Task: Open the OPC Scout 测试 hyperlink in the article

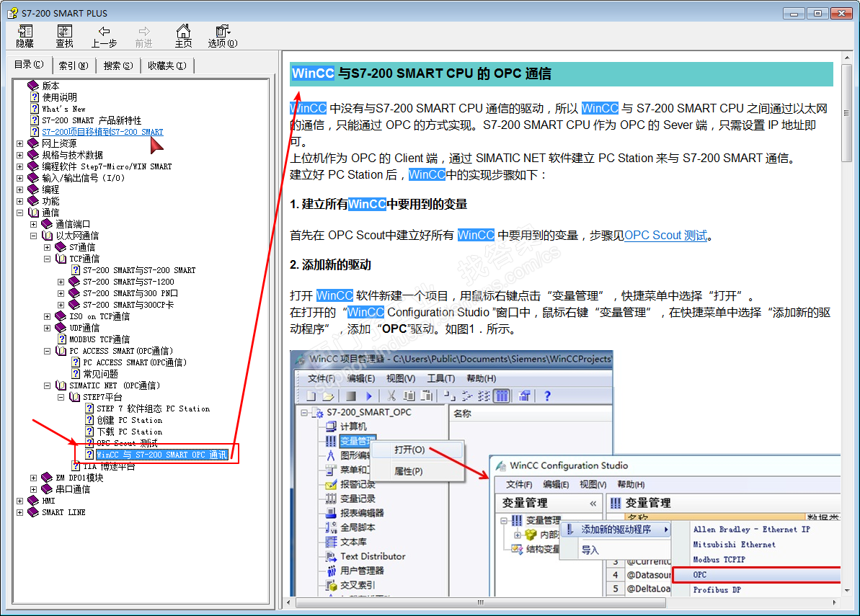Action: [666, 235]
